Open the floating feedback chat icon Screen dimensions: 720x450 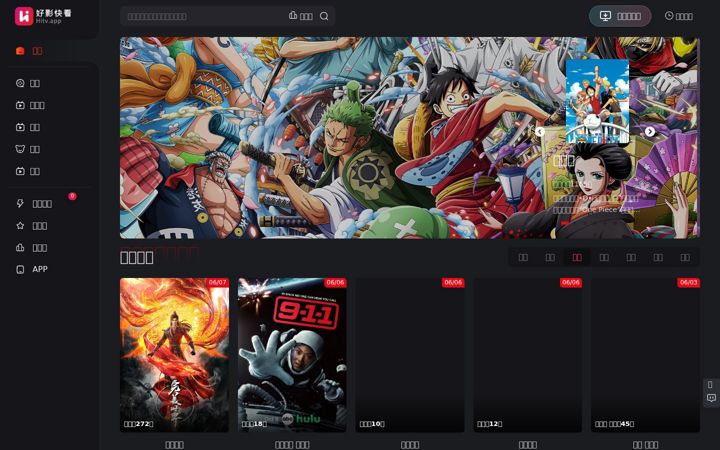click(711, 398)
